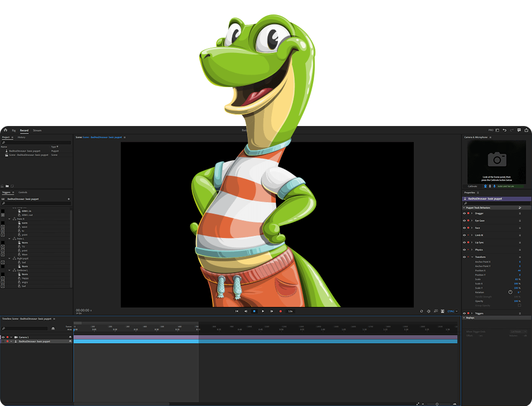Click the plus icon to add a new trigger
Image resolution: width=532 pixels, height=406 pixels.
pyautogui.click(x=68, y=199)
